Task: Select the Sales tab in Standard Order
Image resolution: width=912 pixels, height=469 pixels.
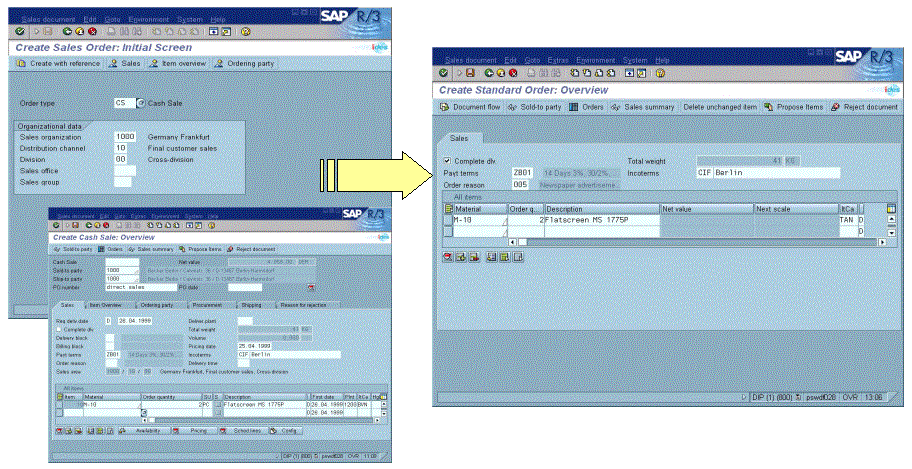Action: (460, 138)
